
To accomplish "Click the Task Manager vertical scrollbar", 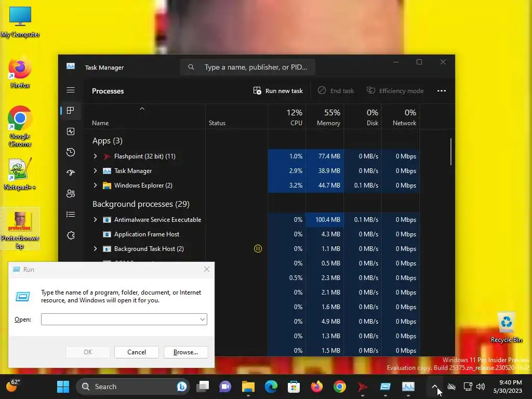I will pos(451,152).
